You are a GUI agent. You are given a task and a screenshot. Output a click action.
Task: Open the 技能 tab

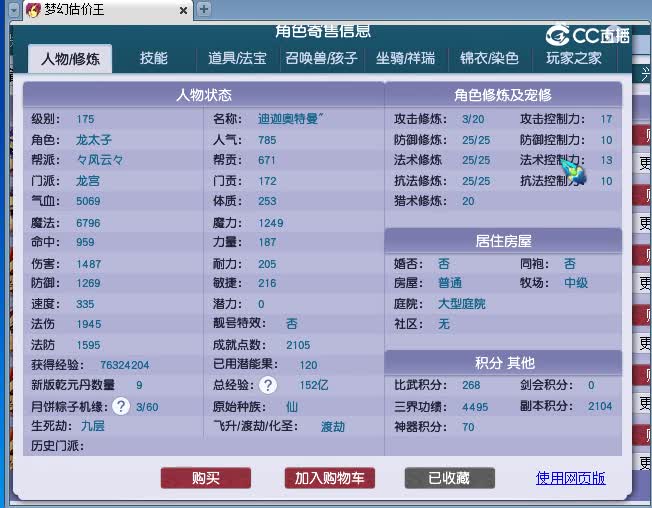(153, 58)
